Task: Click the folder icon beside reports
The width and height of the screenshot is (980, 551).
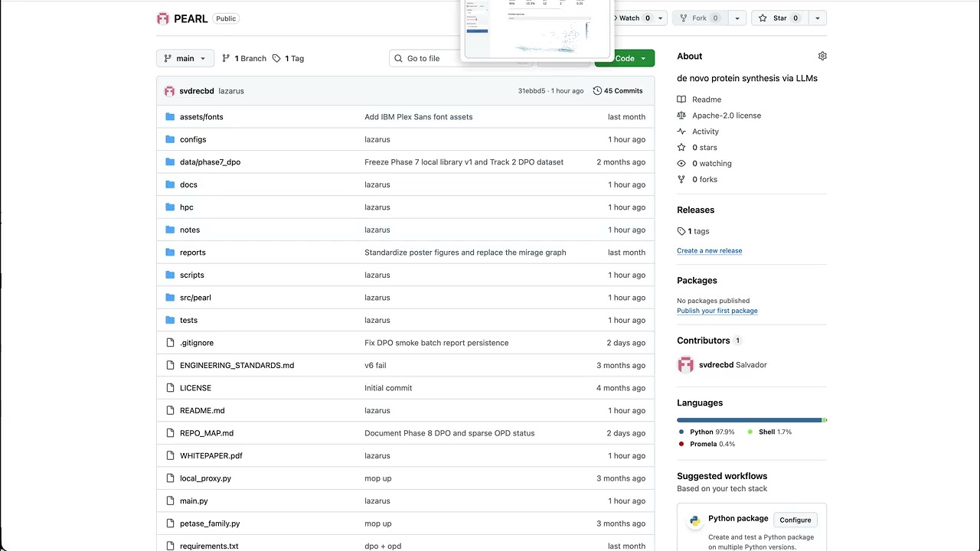Action: coord(170,253)
